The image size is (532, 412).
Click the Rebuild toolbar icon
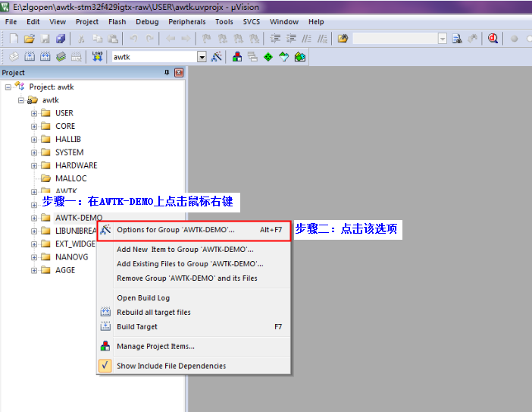point(45,56)
